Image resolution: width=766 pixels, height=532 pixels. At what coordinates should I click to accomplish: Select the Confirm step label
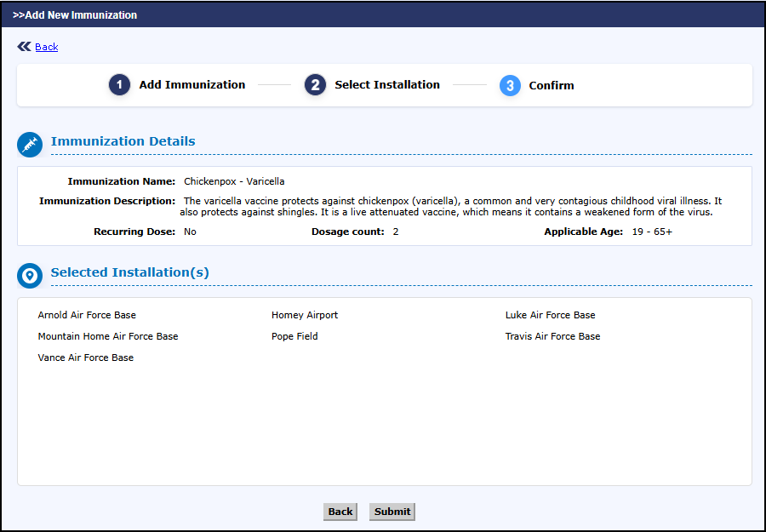point(551,86)
